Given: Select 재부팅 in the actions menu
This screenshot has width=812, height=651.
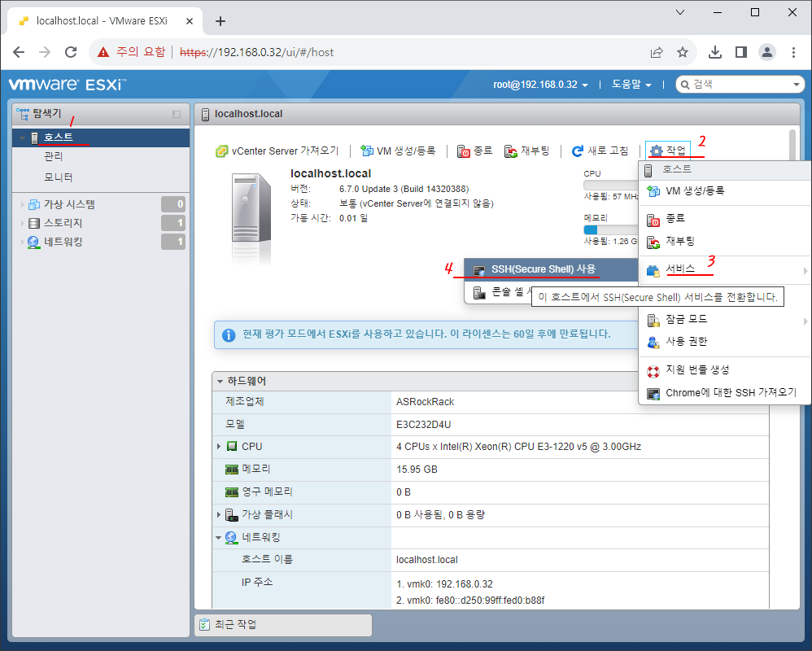Looking at the screenshot, I should [x=725, y=242].
